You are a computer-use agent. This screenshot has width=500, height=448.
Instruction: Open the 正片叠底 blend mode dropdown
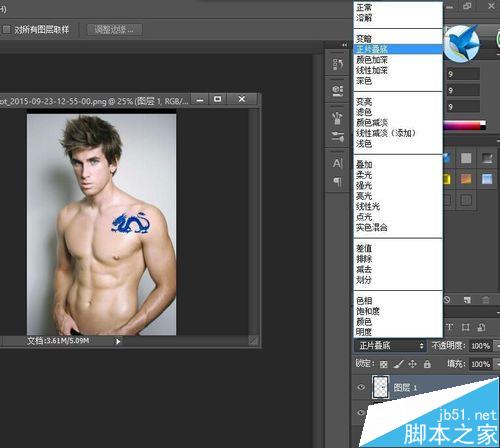tap(390, 346)
